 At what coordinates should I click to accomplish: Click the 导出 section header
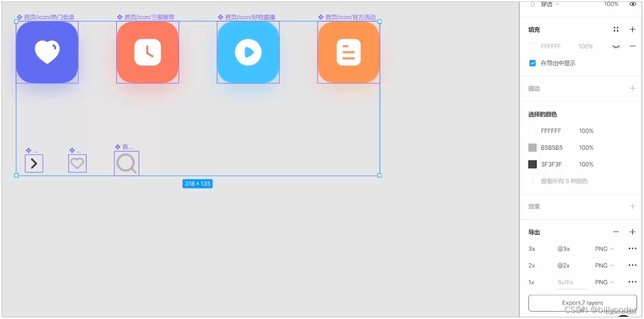(x=534, y=232)
